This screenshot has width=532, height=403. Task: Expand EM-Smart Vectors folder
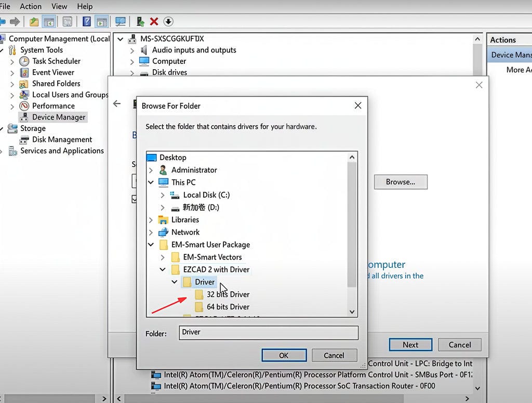(x=163, y=257)
